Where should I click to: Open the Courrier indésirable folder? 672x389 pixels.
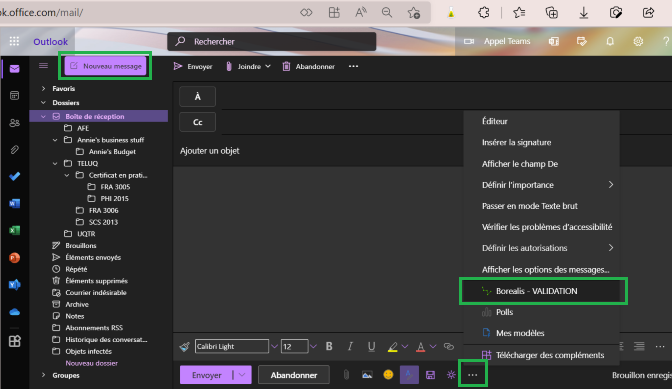tap(96, 293)
